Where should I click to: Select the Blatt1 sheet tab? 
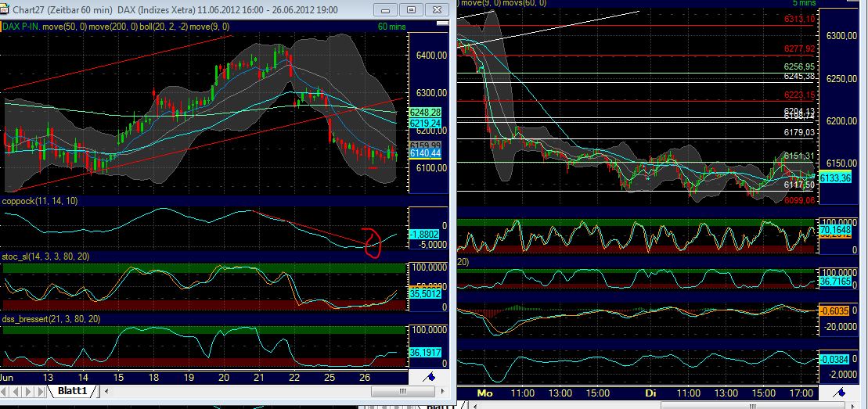click(73, 391)
